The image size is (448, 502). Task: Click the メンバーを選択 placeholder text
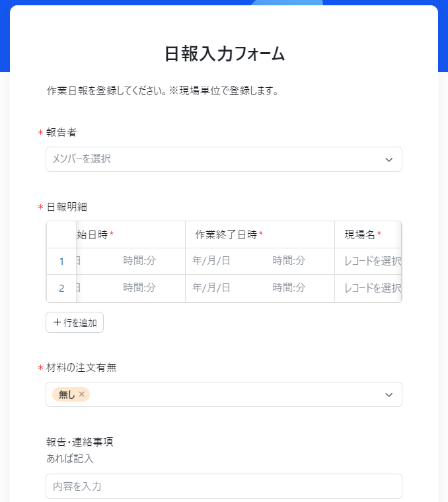click(82, 159)
